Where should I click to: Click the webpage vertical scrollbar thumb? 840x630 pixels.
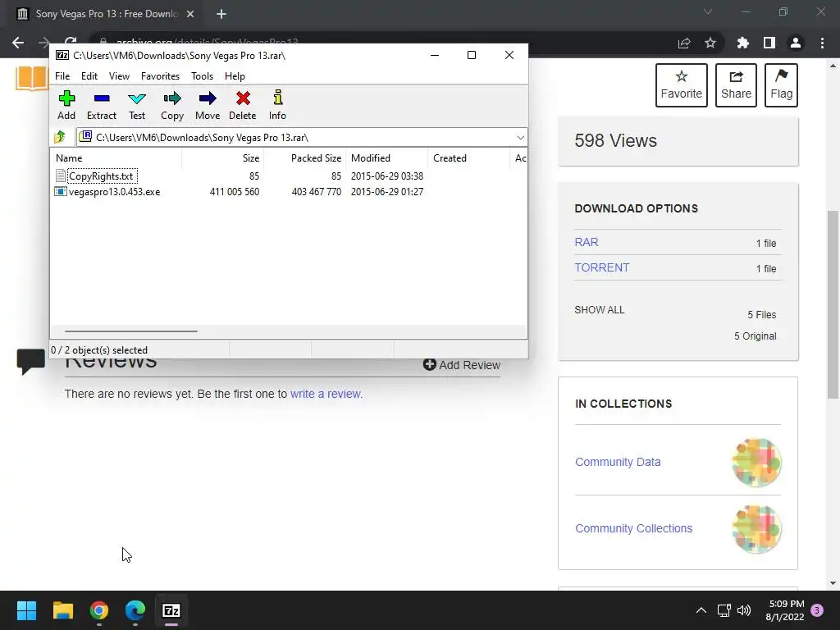click(833, 304)
